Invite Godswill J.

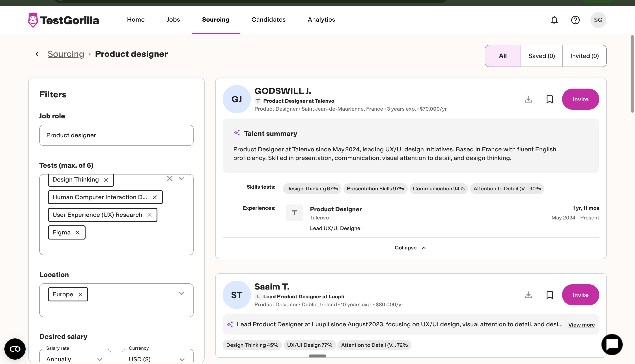(580, 99)
